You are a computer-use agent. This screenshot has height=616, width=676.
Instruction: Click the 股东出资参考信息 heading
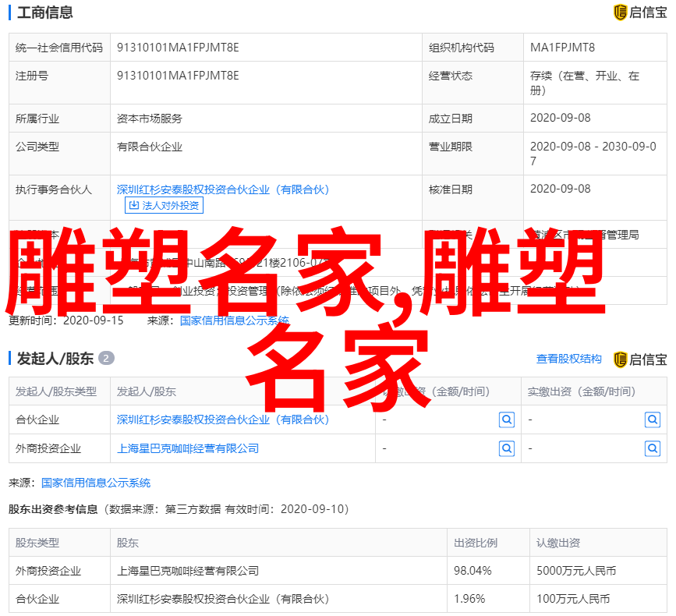(53, 509)
